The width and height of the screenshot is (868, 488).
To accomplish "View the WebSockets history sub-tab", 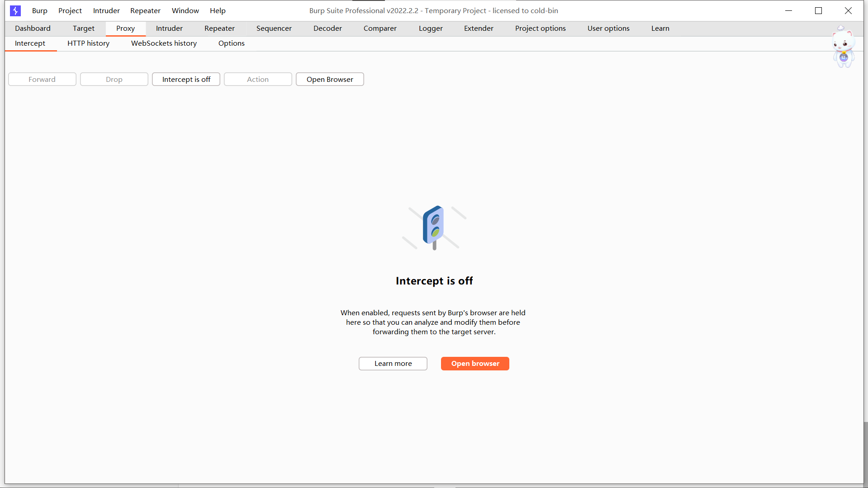I will (x=164, y=43).
